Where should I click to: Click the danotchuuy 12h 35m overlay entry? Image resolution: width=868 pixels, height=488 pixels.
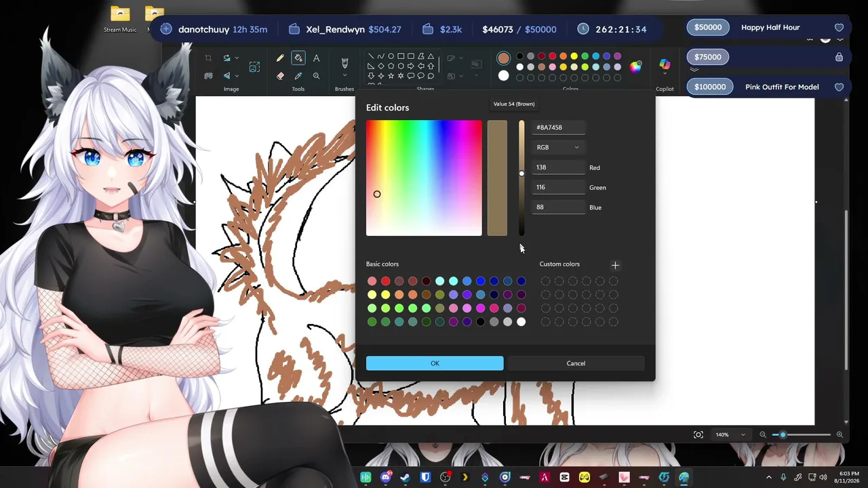point(215,29)
